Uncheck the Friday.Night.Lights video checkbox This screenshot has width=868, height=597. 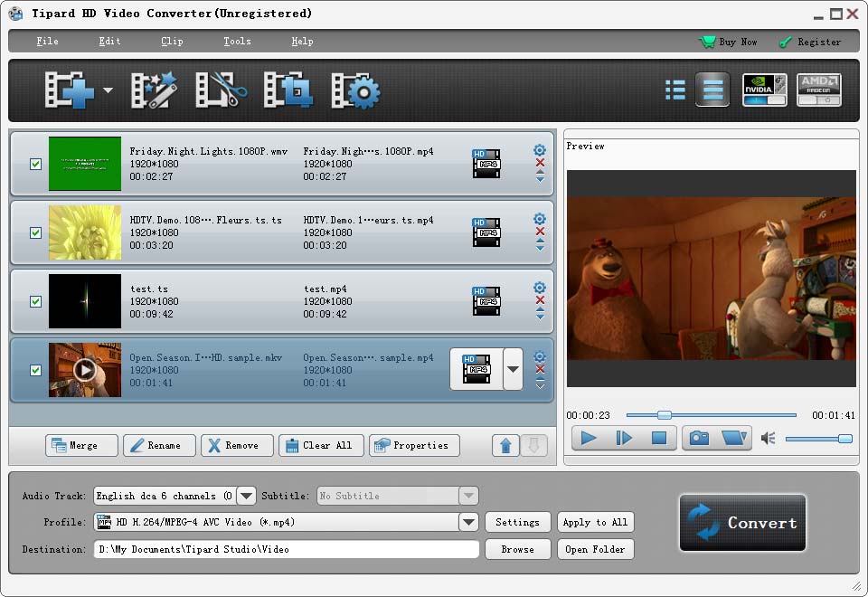click(x=36, y=164)
